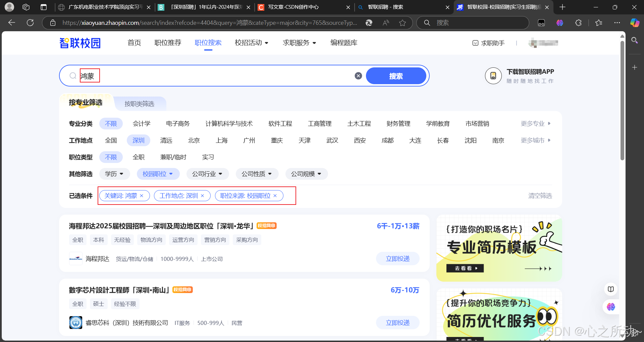
Task: Click the floating brain icon on right edge
Action: point(611,307)
